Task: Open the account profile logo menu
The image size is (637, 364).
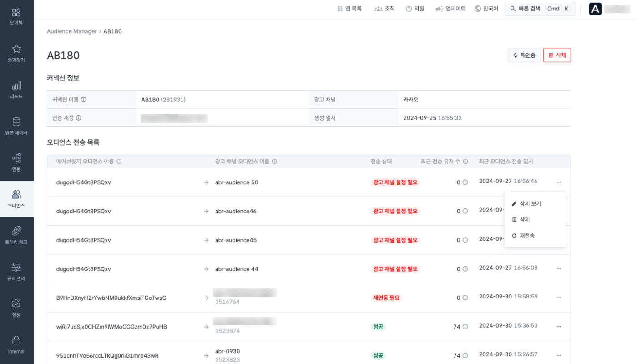Action: pyautogui.click(x=595, y=9)
